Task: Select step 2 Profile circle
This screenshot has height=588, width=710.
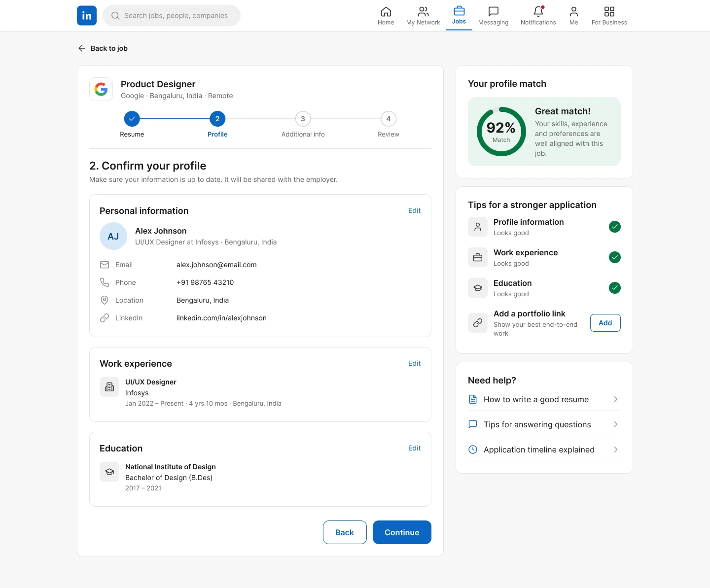Action: (x=217, y=119)
